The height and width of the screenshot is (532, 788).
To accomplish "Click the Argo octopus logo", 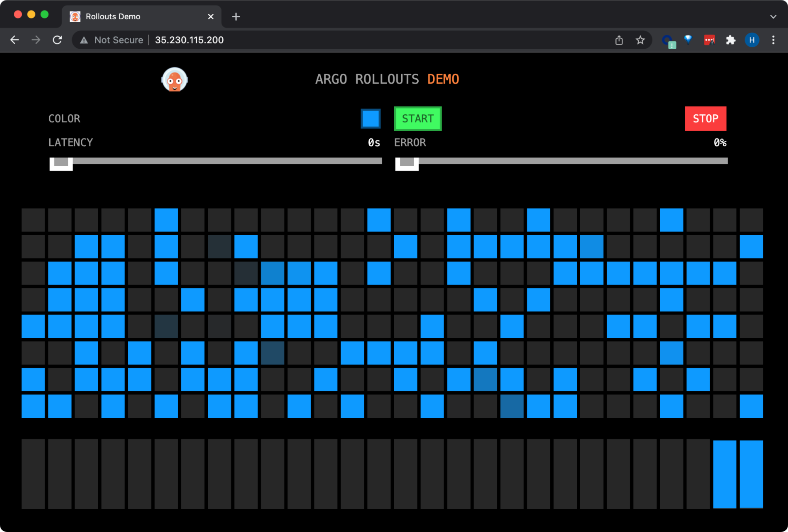I will tap(175, 80).
